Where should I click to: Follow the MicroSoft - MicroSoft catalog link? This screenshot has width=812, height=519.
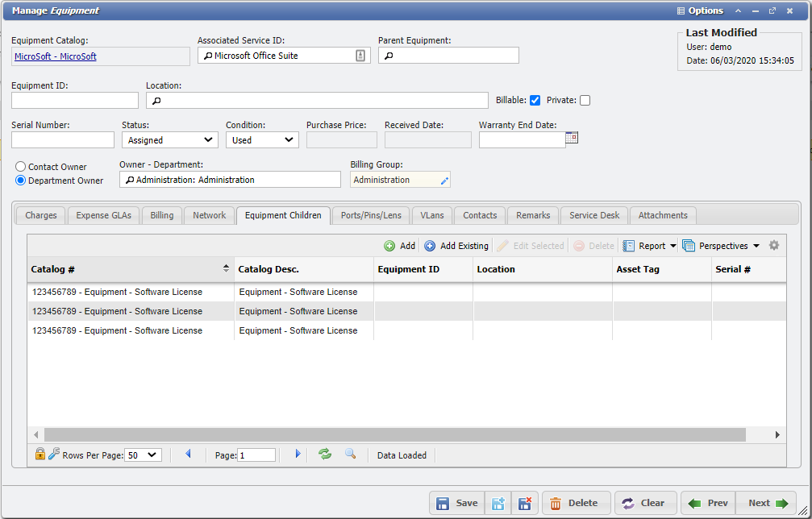point(56,56)
